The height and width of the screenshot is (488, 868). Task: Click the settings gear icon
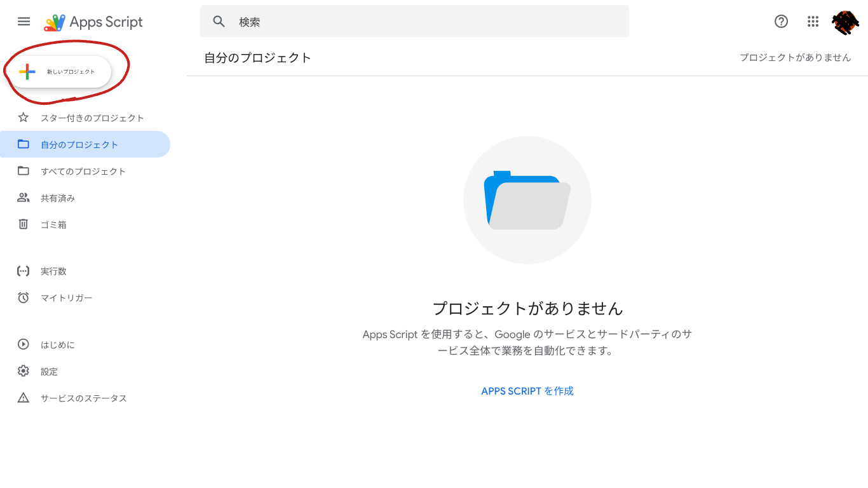tap(24, 371)
